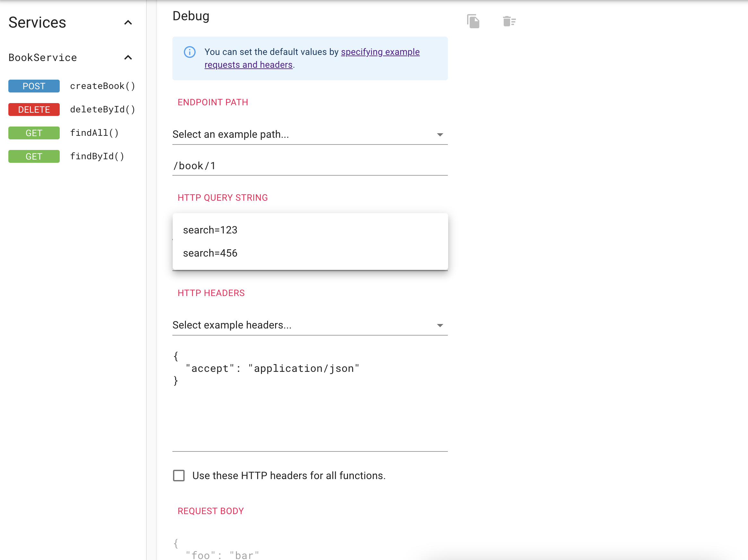Screen dimensions: 748x560
Task: Click the /book/1 endpoint path field
Action: (x=309, y=166)
